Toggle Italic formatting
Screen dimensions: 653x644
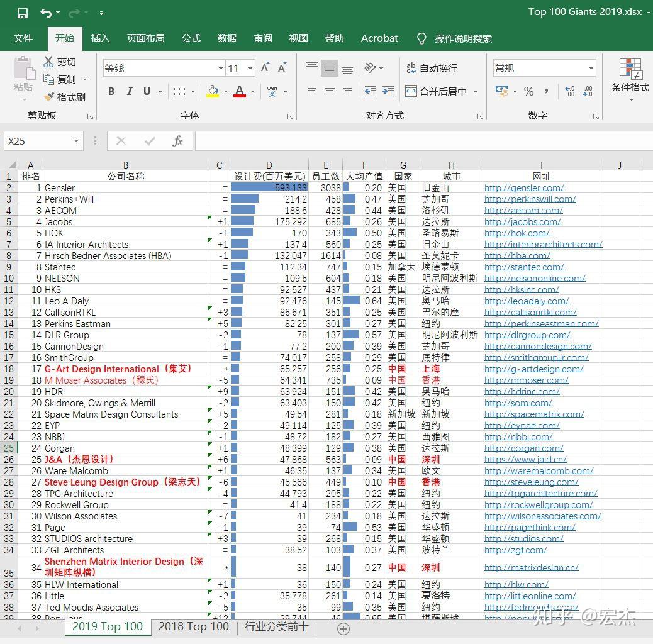pos(130,91)
